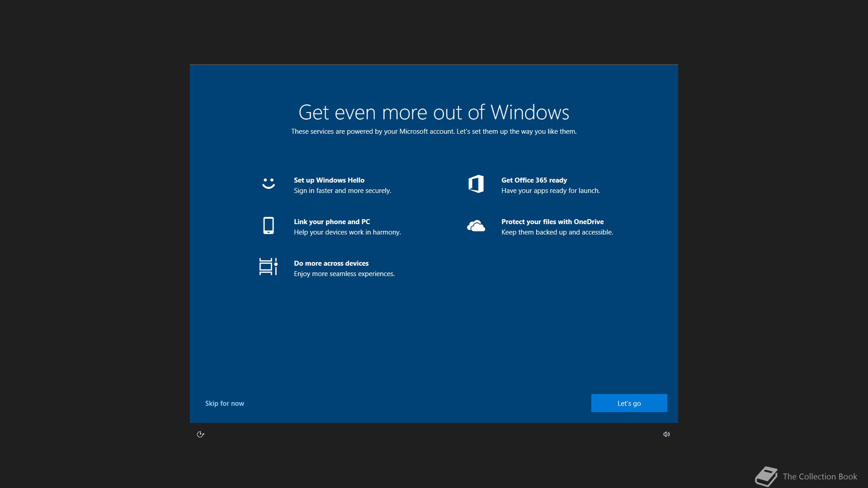Click the Set up Windows Hello heading
The image size is (868, 488).
pyautogui.click(x=329, y=180)
